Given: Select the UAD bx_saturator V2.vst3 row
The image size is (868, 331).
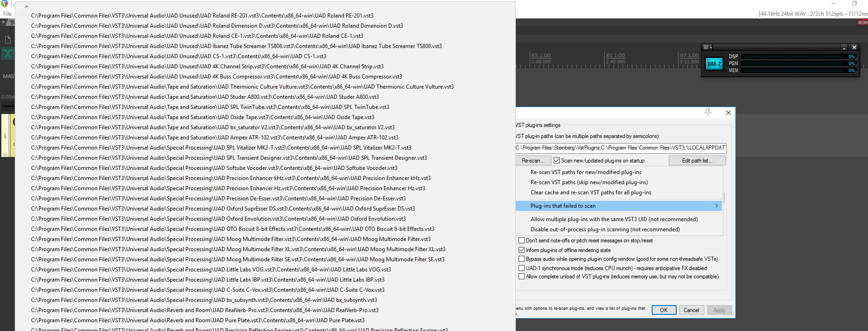Looking at the screenshot, I should 265,127.
